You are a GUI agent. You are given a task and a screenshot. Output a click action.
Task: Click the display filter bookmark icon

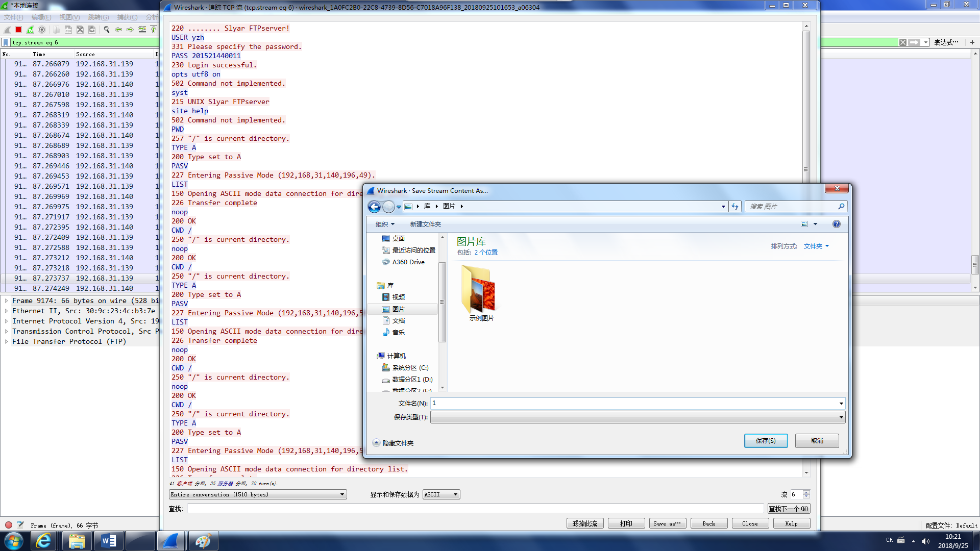click(6, 42)
